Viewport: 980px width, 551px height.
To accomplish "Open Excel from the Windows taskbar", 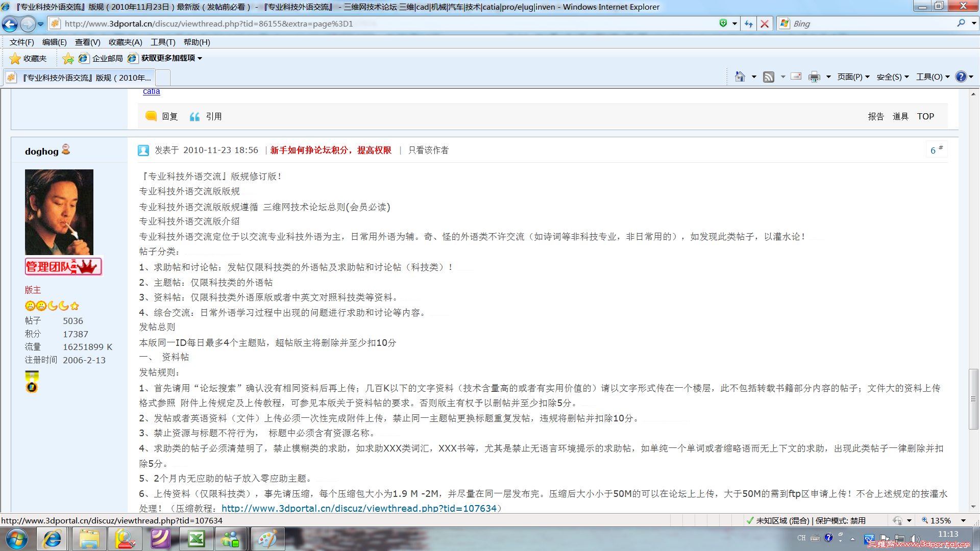I will [x=196, y=539].
